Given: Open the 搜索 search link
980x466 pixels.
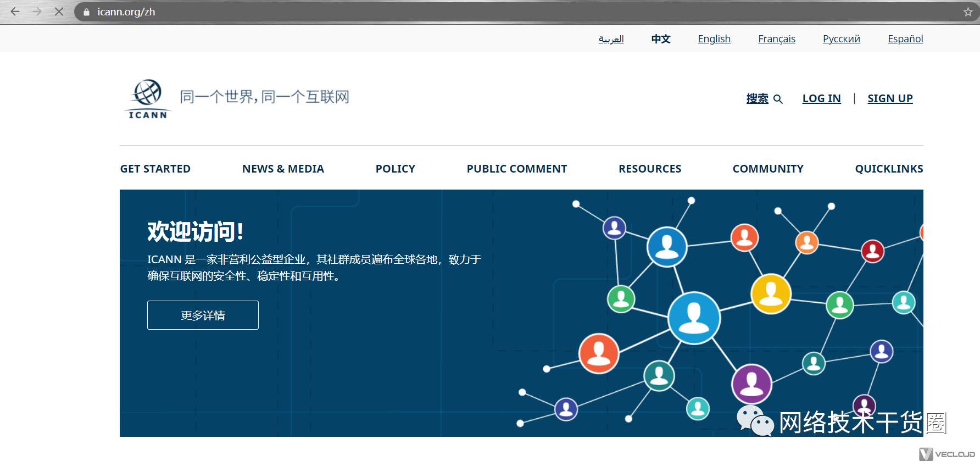Looking at the screenshot, I should click(x=757, y=98).
